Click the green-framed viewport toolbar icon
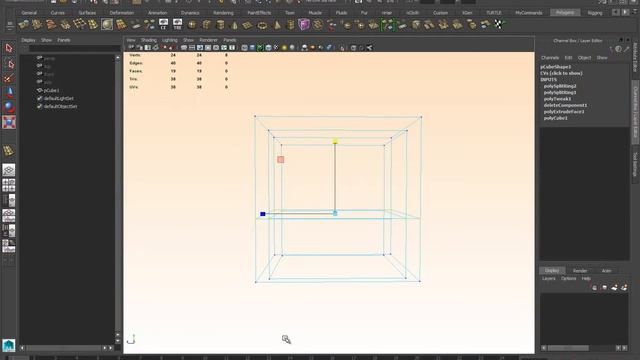This screenshot has height=360, width=640. [x=260, y=48]
